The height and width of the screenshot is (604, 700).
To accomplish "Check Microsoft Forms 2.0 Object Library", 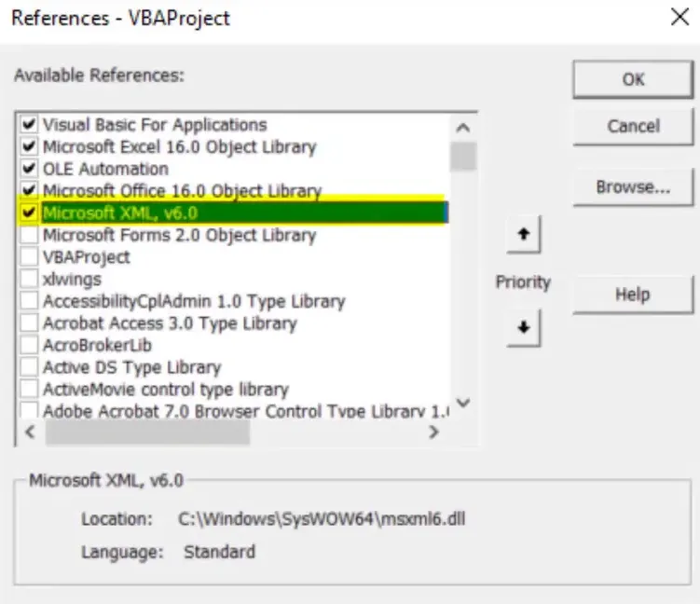I will pyautogui.click(x=29, y=235).
